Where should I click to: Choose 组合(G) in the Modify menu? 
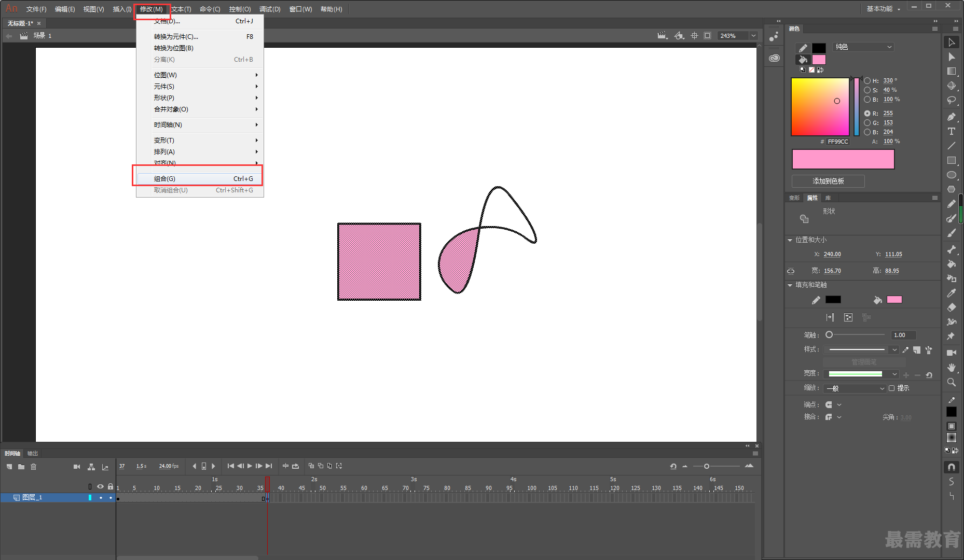pyautogui.click(x=200, y=179)
